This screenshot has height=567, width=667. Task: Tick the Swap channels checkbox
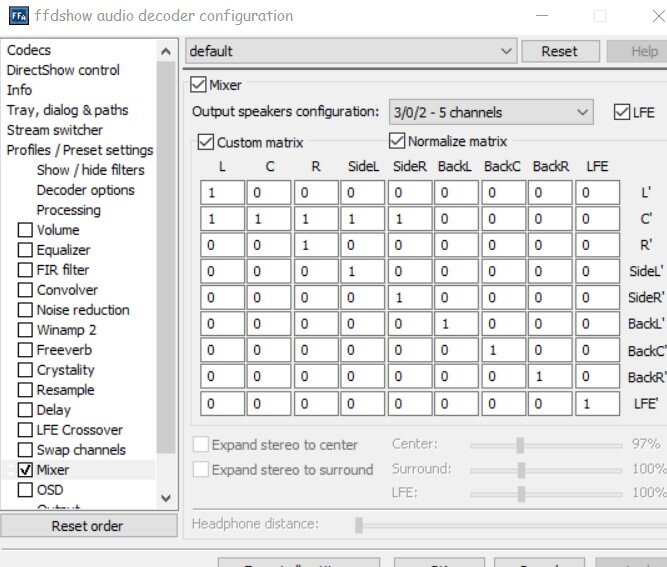point(25,450)
